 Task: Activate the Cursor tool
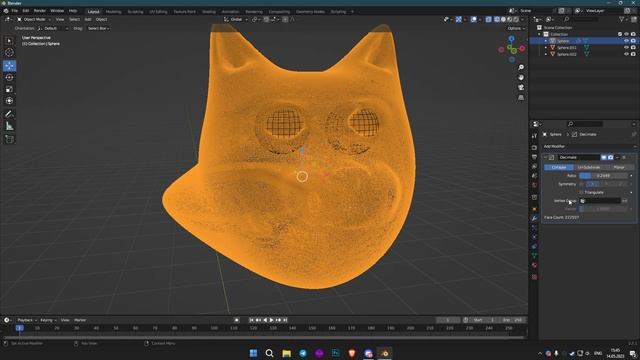tap(9, 52)
